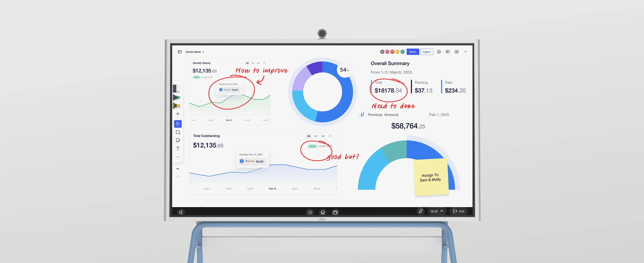Viewport: 644px width, 263px height.
Task: Set Total Outstanding range to 1Y
Action: point(330,136)
